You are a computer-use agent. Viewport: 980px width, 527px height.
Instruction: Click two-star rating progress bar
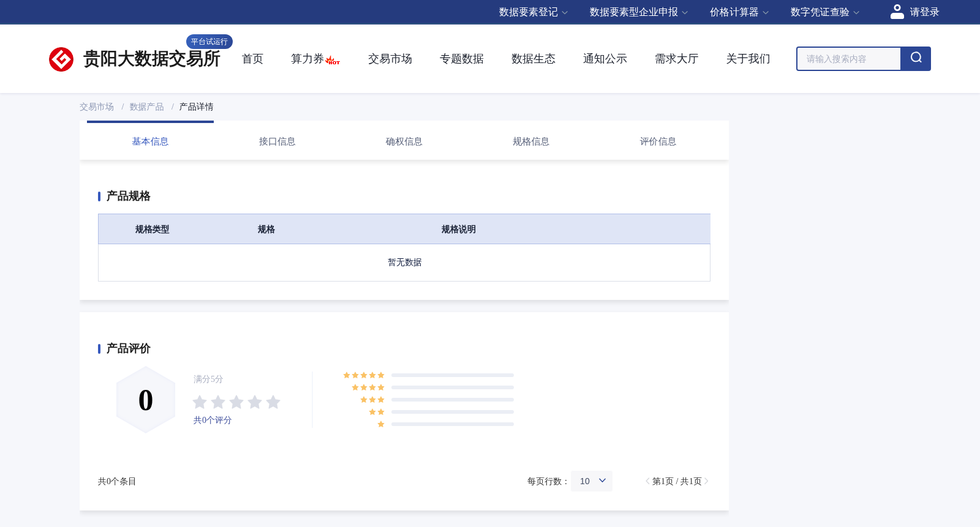(453, 412)
